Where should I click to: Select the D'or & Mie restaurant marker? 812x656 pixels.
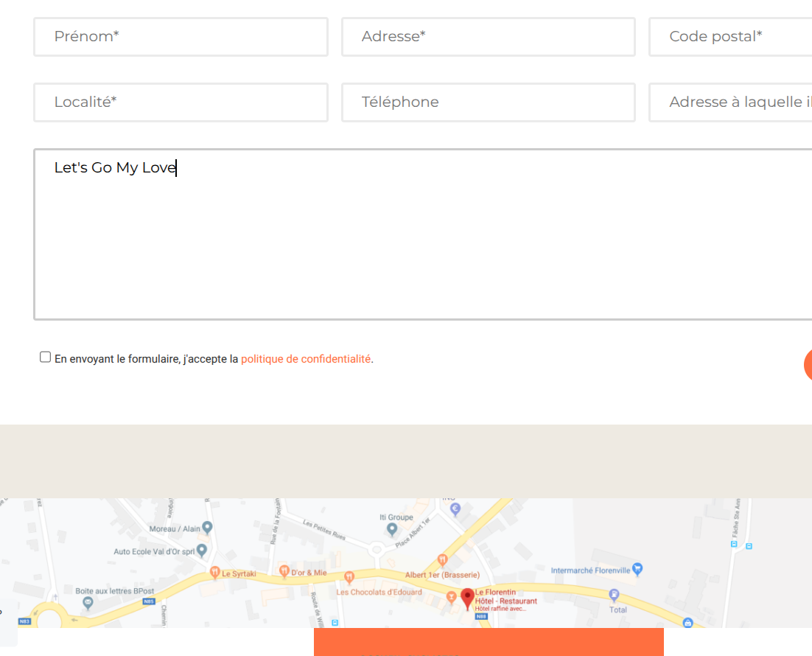click(x=284, y=572)
